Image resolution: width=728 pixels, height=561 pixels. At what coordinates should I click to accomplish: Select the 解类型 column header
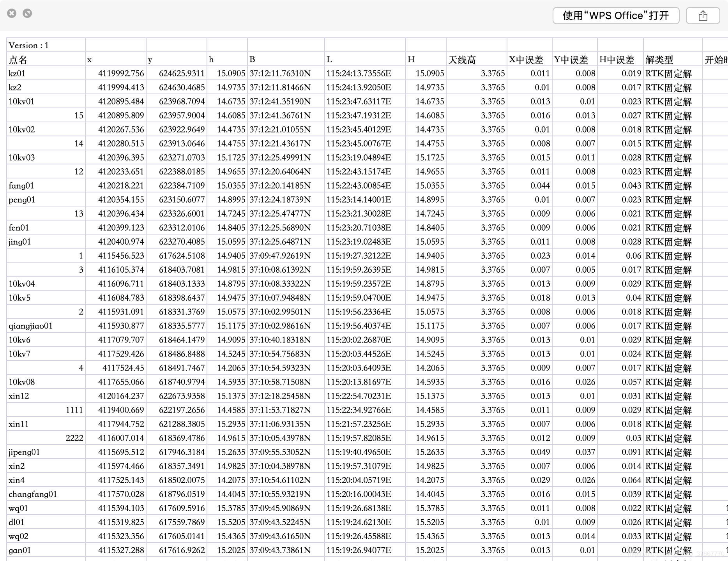(673, 59)
